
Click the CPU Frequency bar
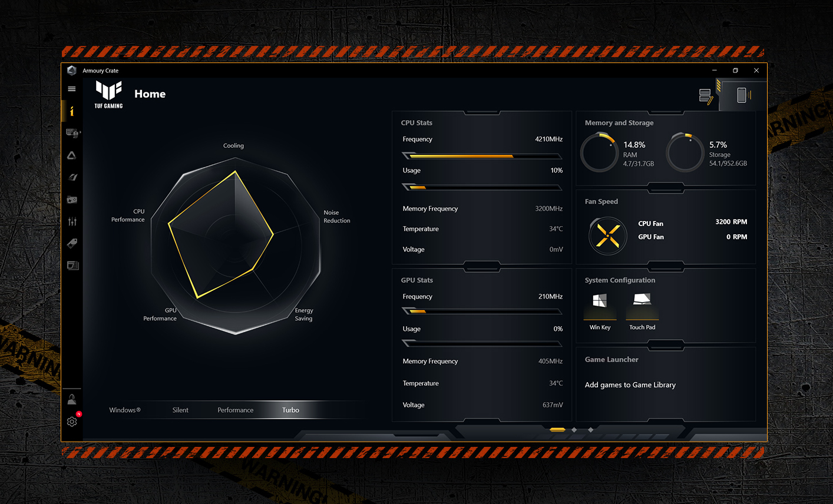[x=482, y=156]
